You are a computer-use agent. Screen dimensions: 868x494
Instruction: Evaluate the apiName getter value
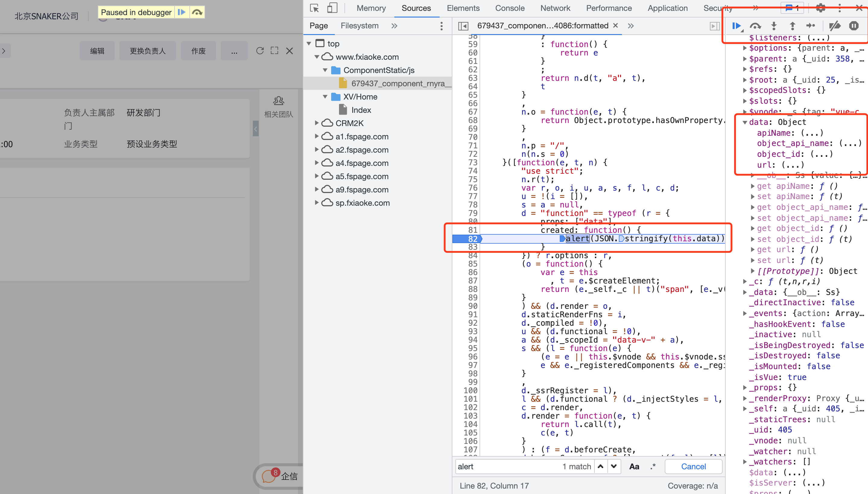812,133
